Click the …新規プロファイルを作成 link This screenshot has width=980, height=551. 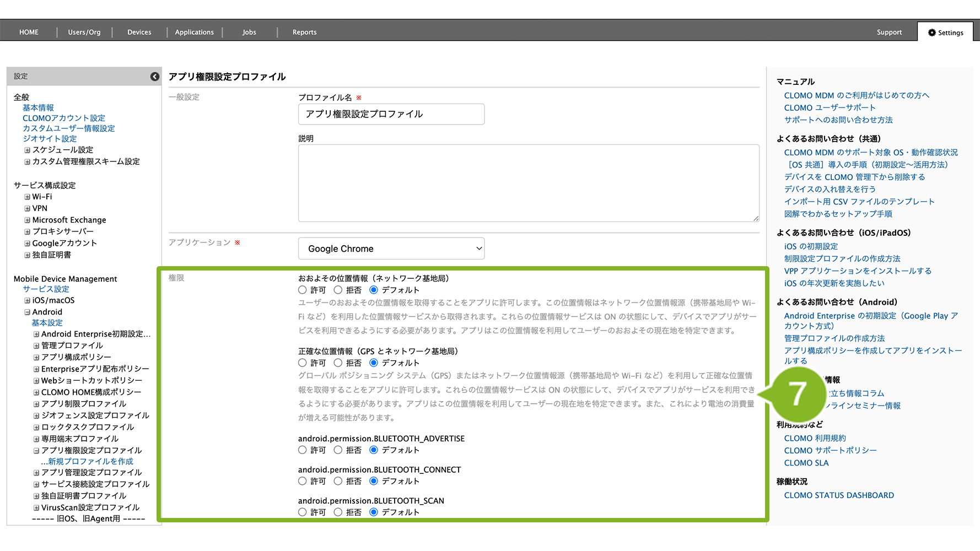click(x=87, y=461)
